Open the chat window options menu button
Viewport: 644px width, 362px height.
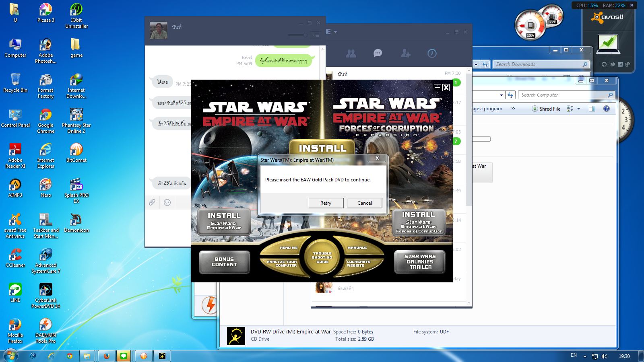[316, 35]
